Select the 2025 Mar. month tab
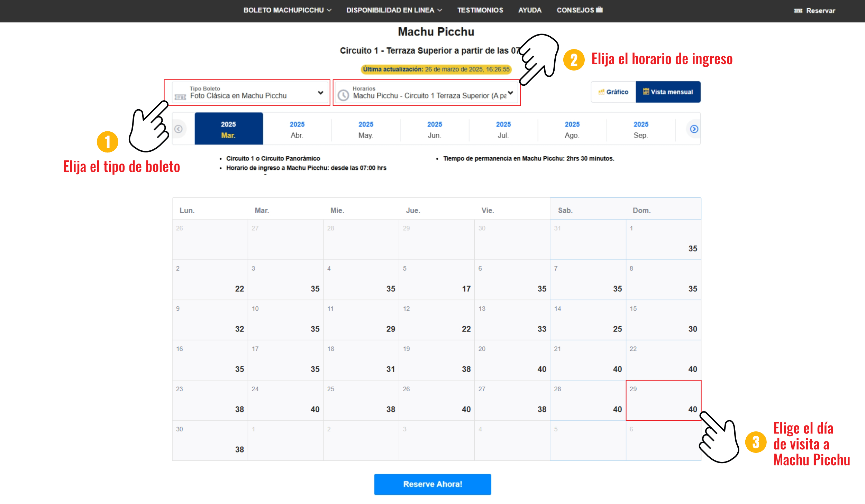Viewport: 865px width, 504px height. [x=228, y=129]
